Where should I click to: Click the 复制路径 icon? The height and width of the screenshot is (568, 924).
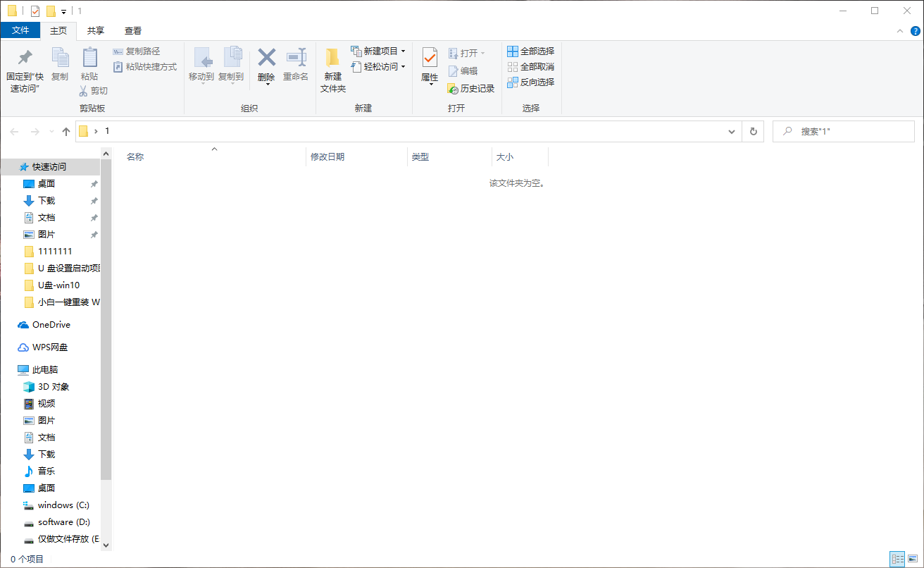tap(118, 52)
